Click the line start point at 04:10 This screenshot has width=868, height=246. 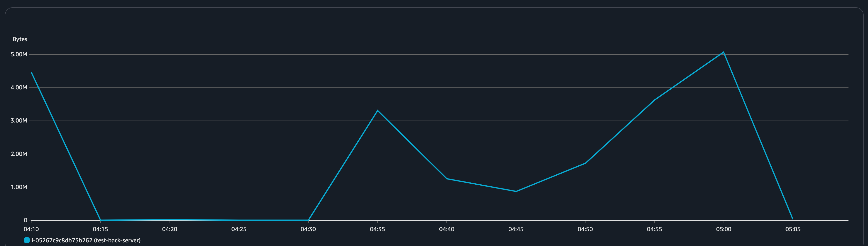click(x=32, y=73)
